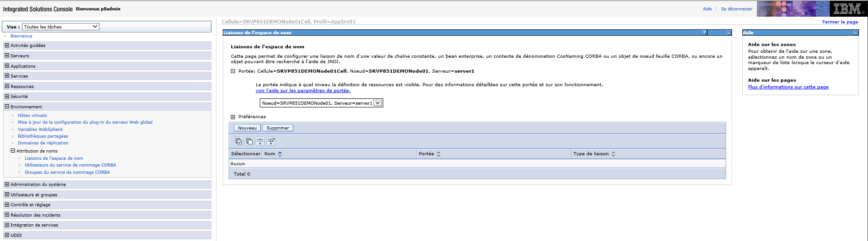Open Variables WebSphere in the navigation

pos(40,129)
